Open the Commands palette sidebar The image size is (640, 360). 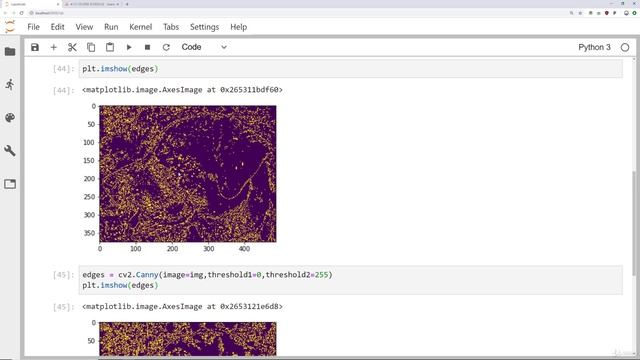10,118
